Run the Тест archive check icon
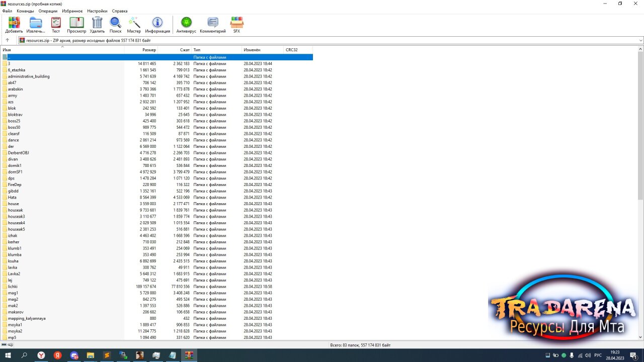 pos(56,25)
